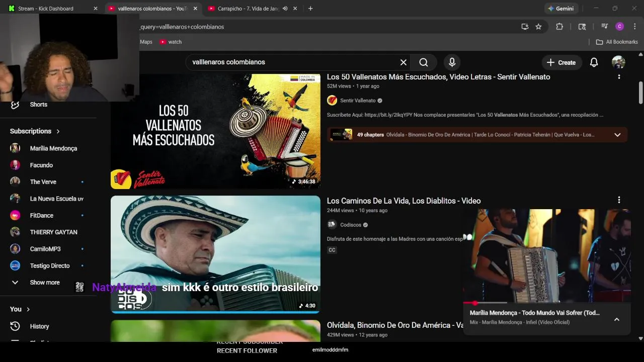Click the miniplayer Marília Mendonça video

[x=547, y=255]
